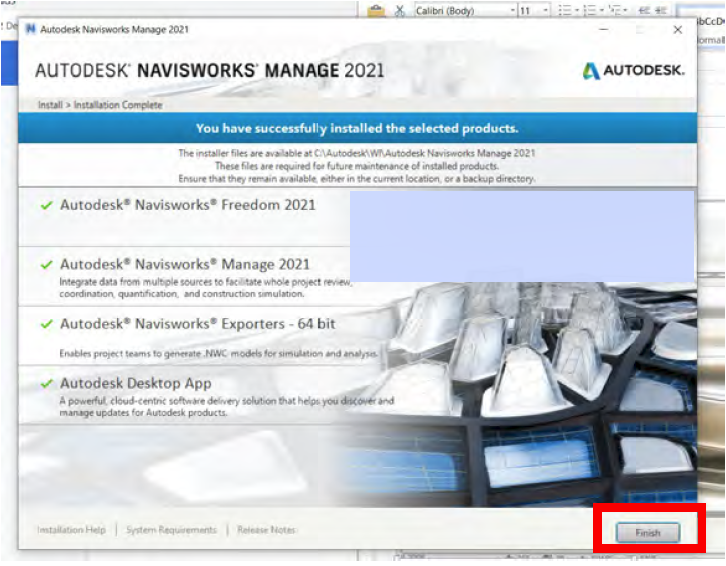
Task: Apply the Numbering list in Word toolbar
Action: click(x=589, y=10)
